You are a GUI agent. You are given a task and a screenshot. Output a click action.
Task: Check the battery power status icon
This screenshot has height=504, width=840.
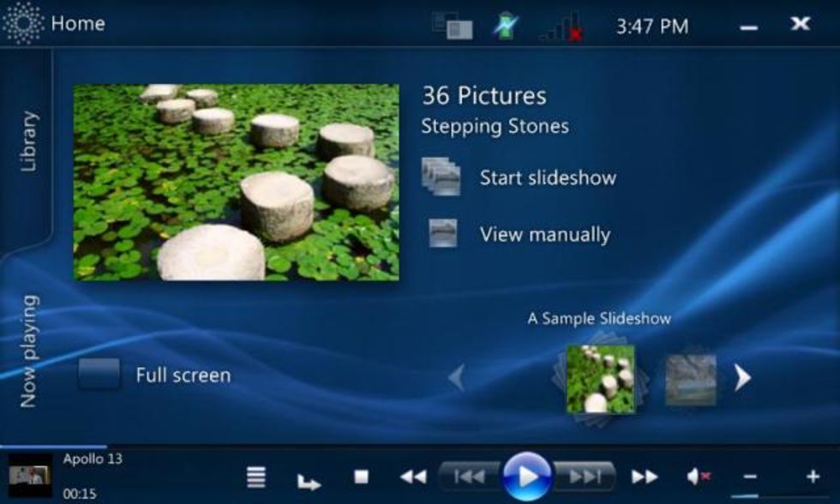[x=505, y=26]
